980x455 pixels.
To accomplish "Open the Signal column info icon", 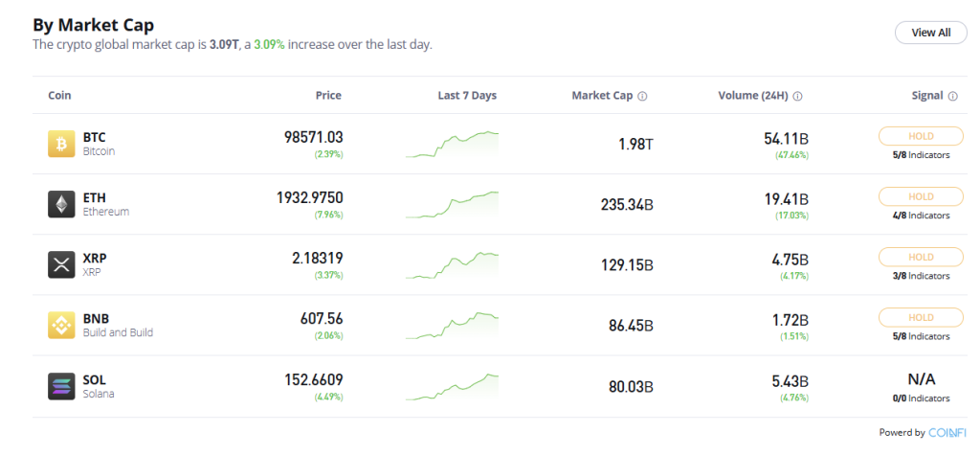I will 952,97.
